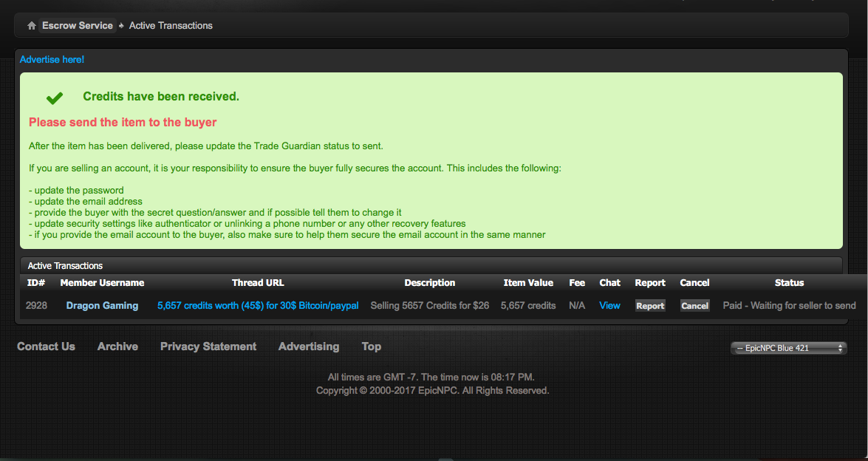
Task: Open the Contact Us footer link
Action: [46, 346]
